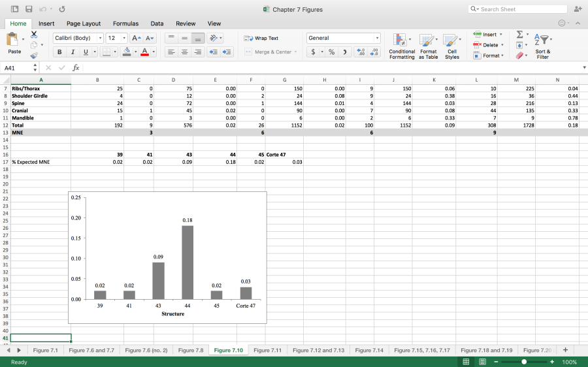Open Conditional Formatting options
Screen dimensions: 588x367
[x=402, y=46]
